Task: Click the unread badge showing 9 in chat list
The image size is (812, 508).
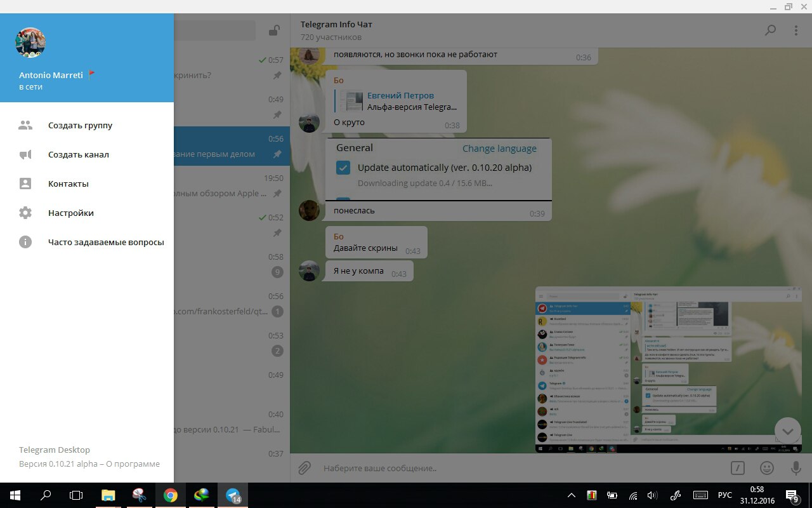Action: (x=277, y=272)
